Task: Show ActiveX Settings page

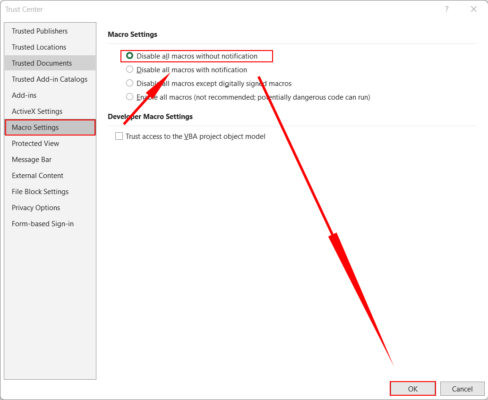Action: (50, 111)
